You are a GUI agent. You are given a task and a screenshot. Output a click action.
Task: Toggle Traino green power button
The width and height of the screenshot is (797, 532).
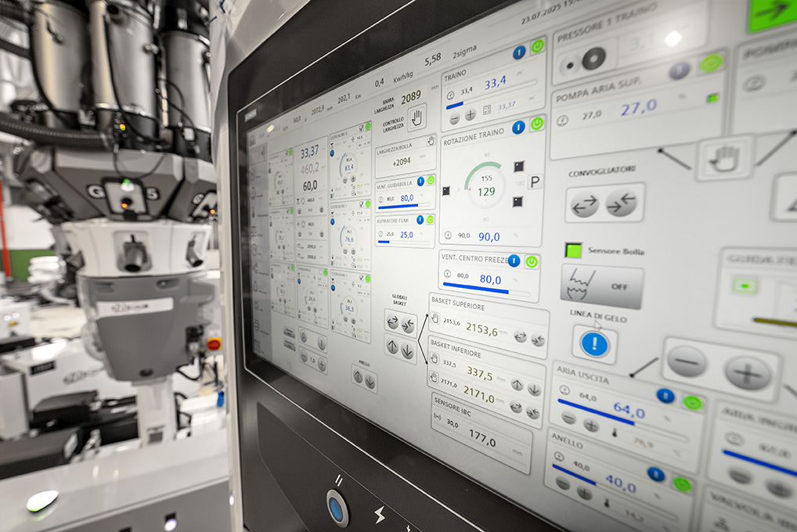tap(538, 47)
